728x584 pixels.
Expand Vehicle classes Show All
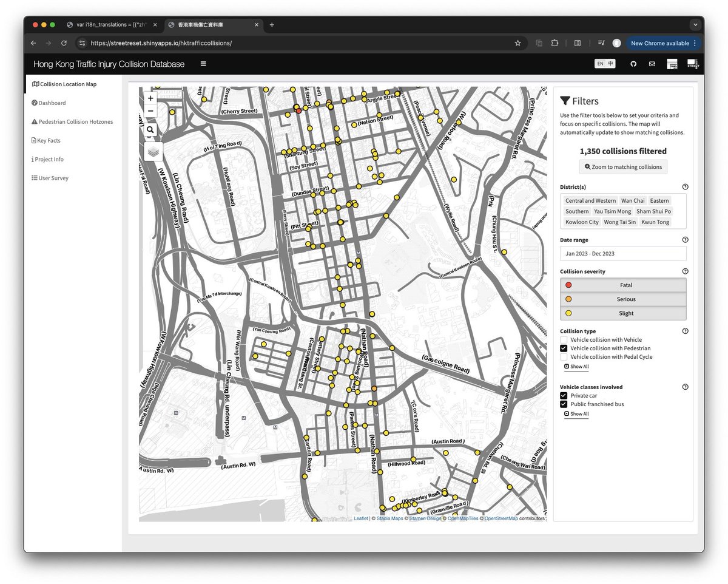[x=576, y=414]
